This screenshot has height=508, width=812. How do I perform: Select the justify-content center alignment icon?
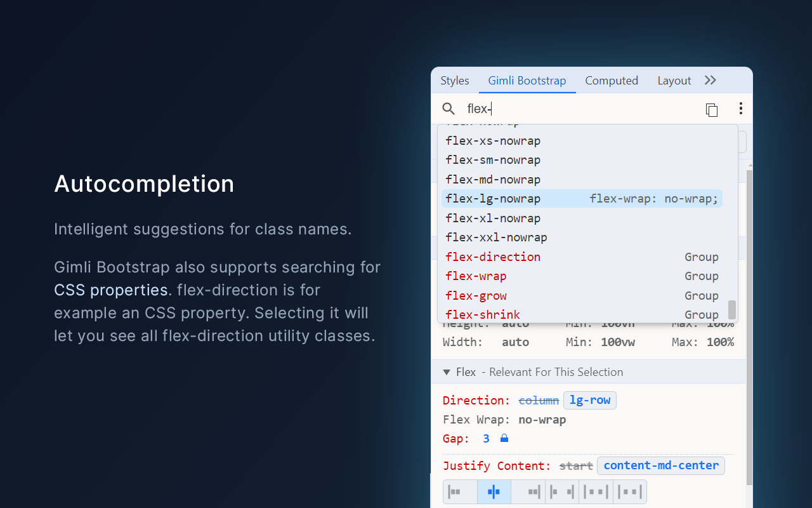click(494, 491)
